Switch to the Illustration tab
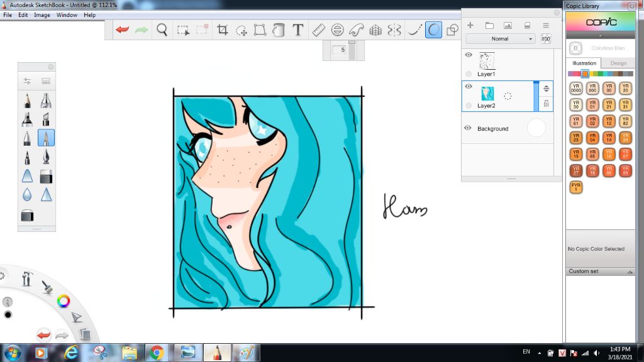644x362 pixels. (584, 63)
